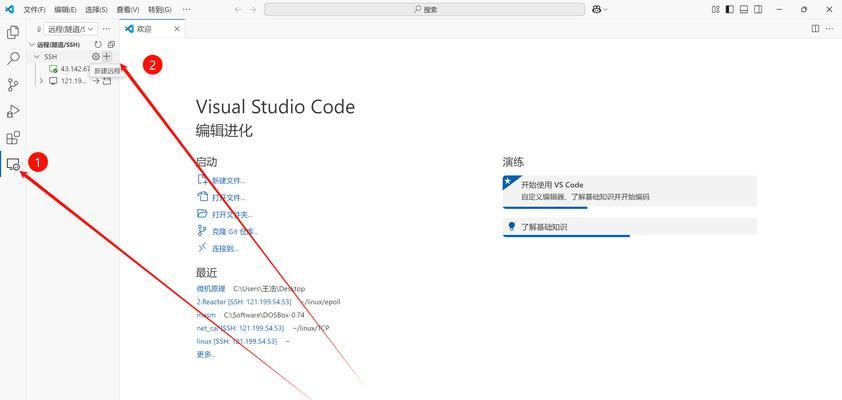The width and height of the screenshot is (842, 400).
Task: Go back with the navigation arrow
Action: pyautogui.click(x=238, y=10)
